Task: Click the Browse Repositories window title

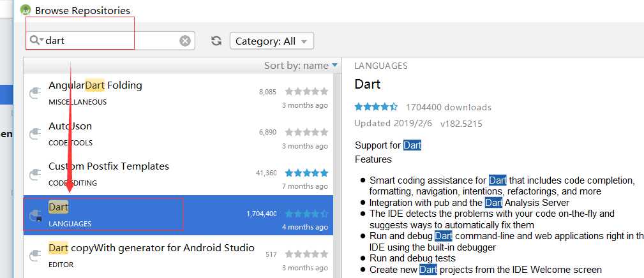Action: click(82, 11)
